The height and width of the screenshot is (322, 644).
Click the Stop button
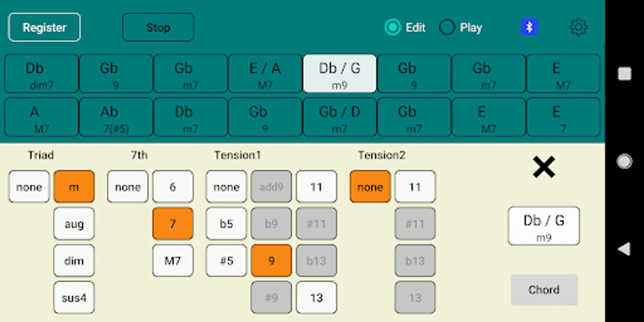158,27
